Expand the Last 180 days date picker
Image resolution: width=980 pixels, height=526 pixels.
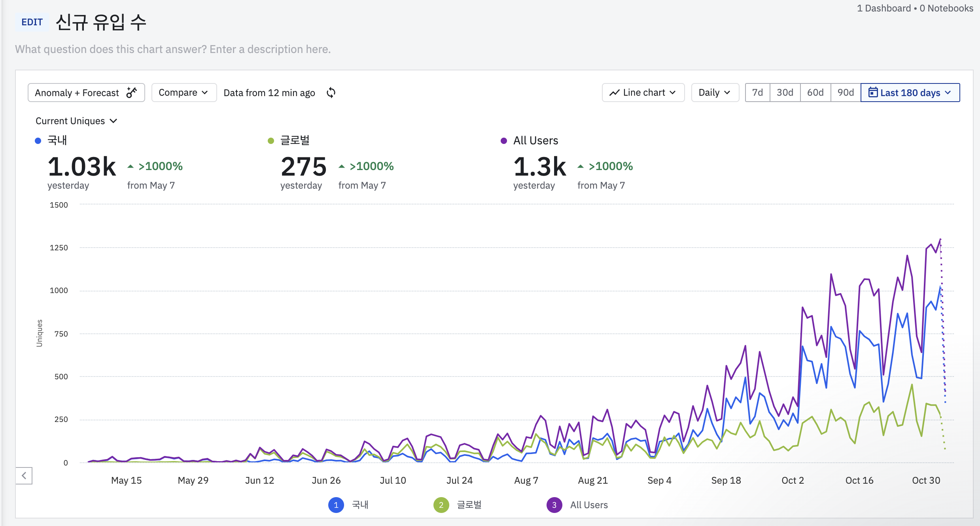click(910, 93)
